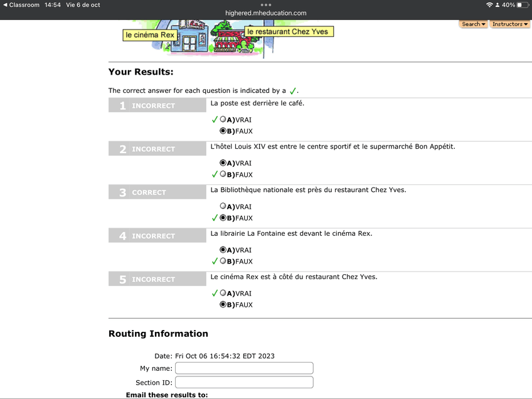Click question 1 INCORRECT status header
532x399 pixels.
coord(157,105)
